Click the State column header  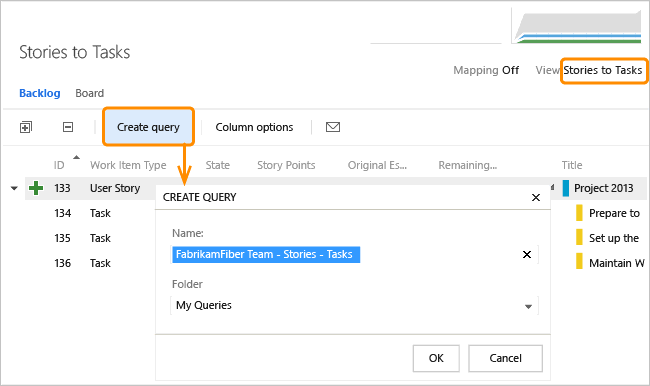pyautogui.click(x=218, y=165)
